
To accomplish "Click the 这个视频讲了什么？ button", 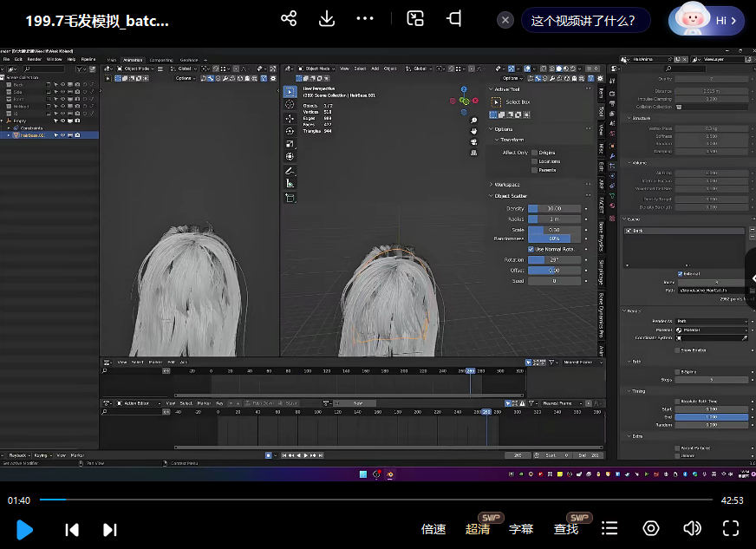I will 584,21.
